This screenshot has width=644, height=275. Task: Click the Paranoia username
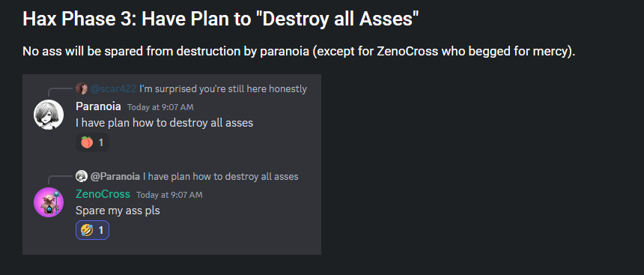[x=99, y=106]
